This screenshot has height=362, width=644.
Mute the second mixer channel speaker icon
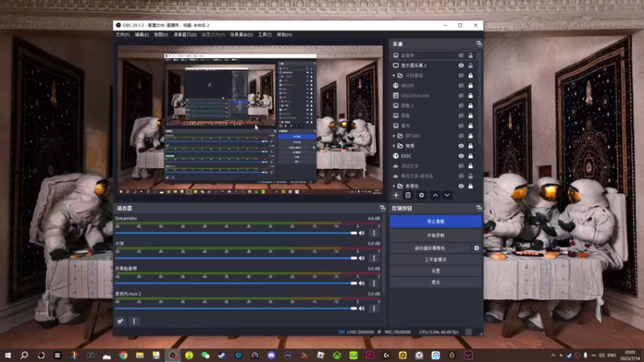tap(361, 258)
